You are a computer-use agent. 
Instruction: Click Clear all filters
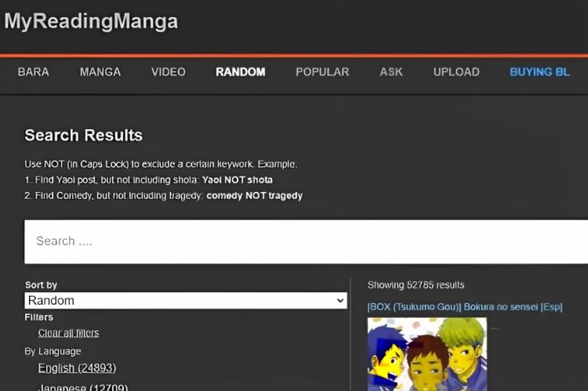click(68, 333)
